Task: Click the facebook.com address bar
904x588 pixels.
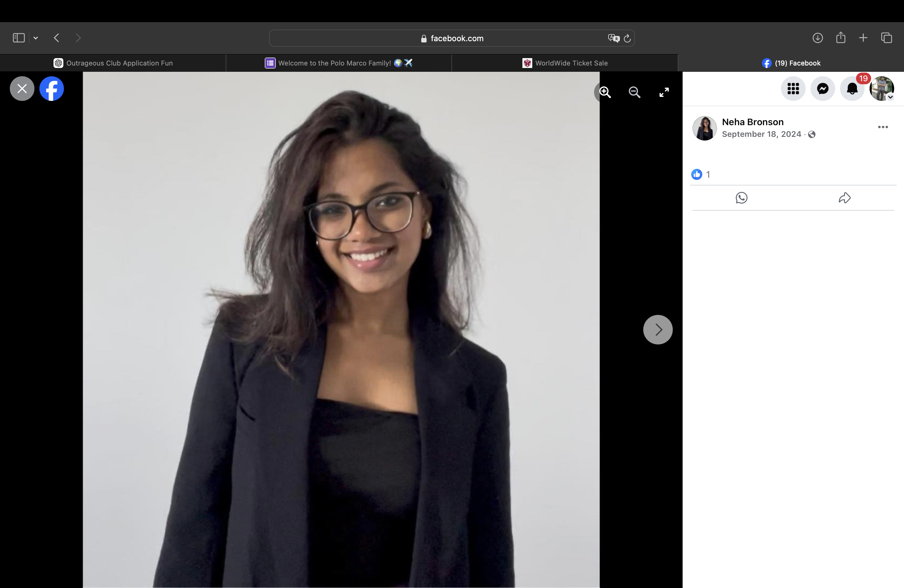Action: pyautogui.click(x=452, y=38)
